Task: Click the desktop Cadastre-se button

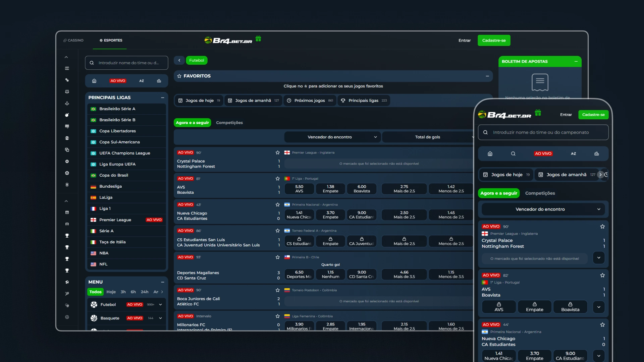Action: click(x=494, y=41)
